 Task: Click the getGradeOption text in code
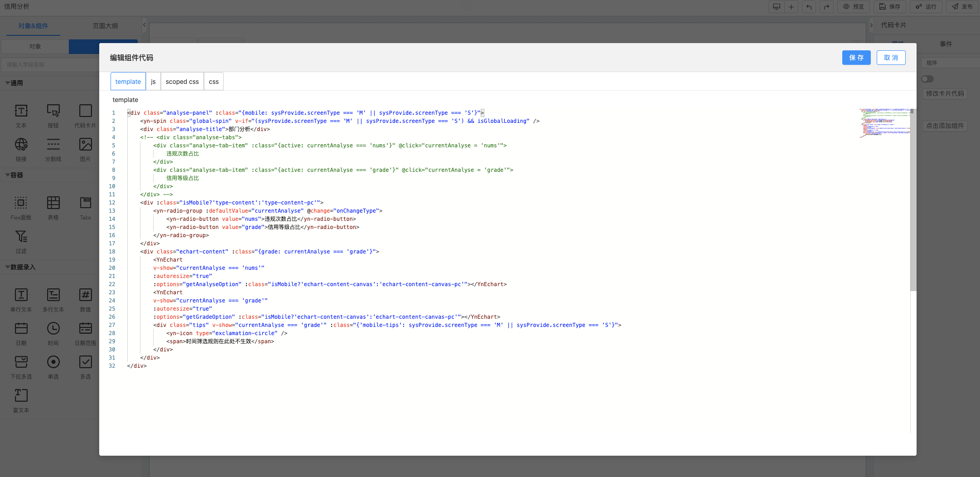209,317
